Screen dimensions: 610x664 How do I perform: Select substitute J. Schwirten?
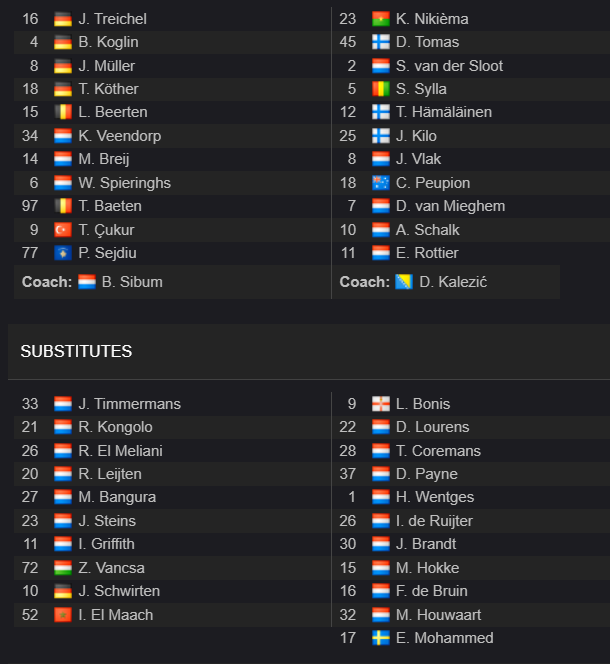(x=119, y=591)
